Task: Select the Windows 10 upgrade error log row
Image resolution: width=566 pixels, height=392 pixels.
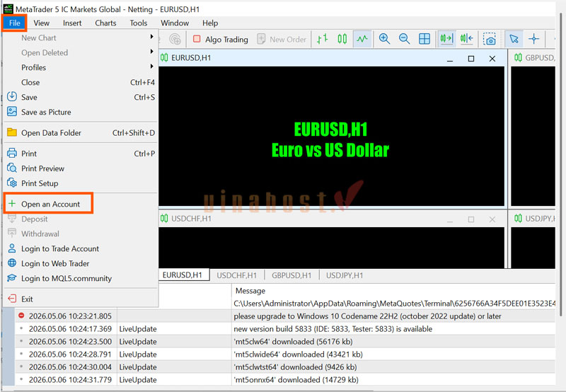Action: pos(285,316)
